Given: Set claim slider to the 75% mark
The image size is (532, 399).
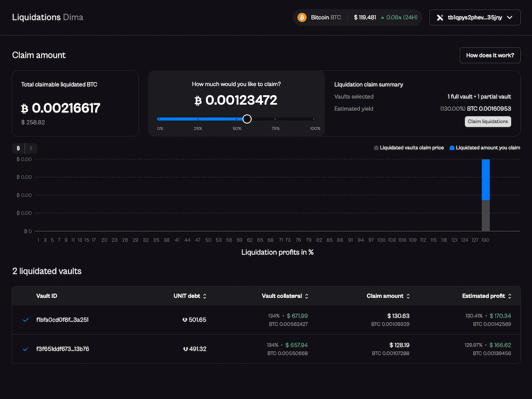Looking at the screenshot, I should point(275,119).
